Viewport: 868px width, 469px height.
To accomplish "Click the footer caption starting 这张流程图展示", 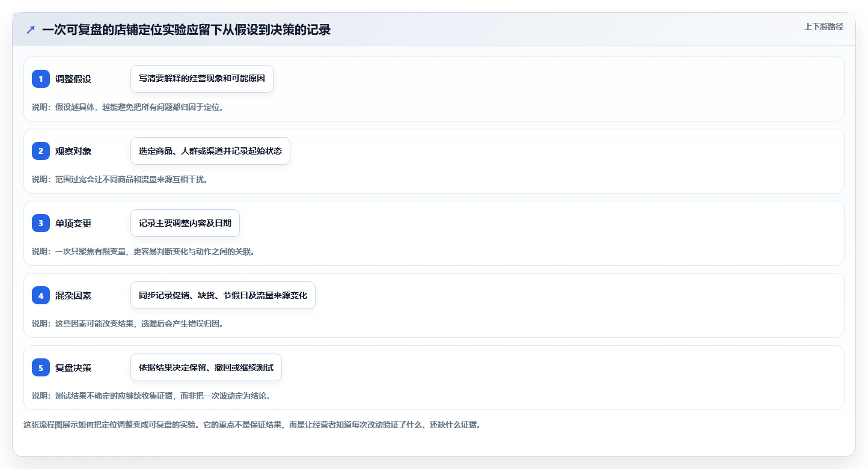I will pyautogui.click(x=252, y=425).
